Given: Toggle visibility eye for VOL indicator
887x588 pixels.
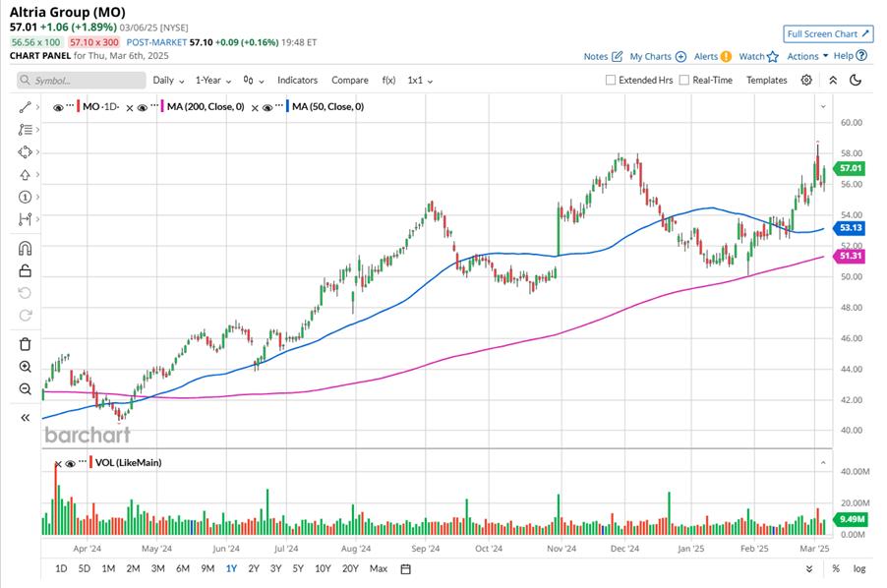Looking at the screenshot, I should tap(70, 464).
